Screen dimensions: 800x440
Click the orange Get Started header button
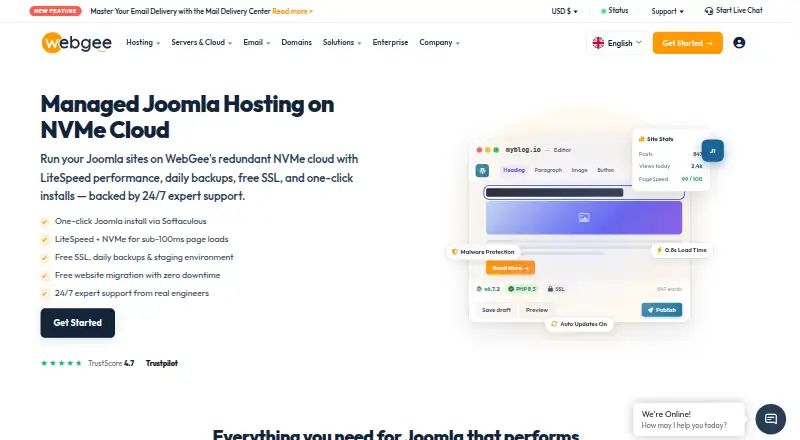point(687,43)
